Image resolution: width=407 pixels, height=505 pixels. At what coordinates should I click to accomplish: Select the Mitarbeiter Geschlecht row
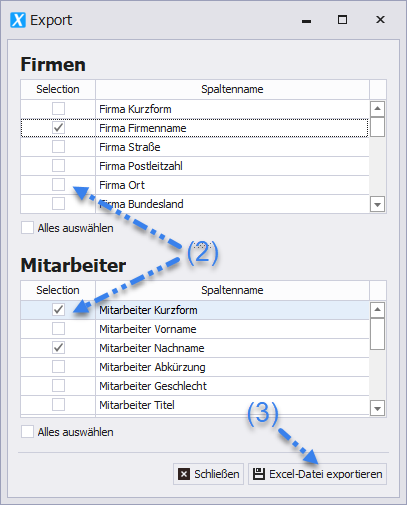tap(195, 386)
